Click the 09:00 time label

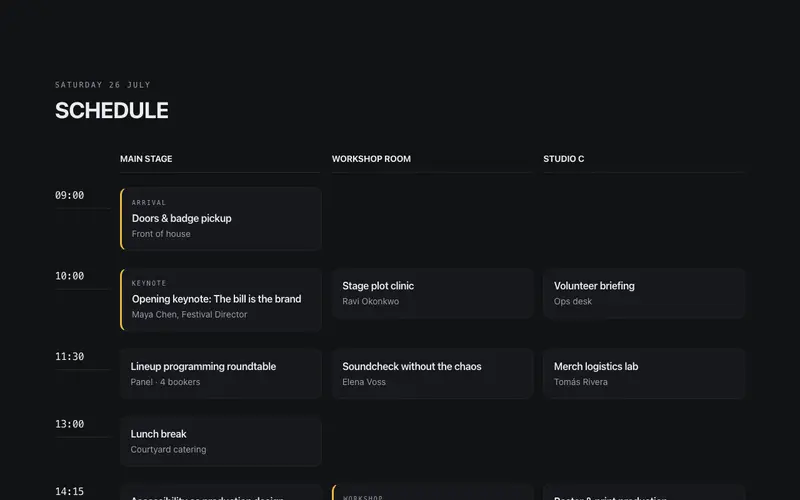(x=69, y=195)
